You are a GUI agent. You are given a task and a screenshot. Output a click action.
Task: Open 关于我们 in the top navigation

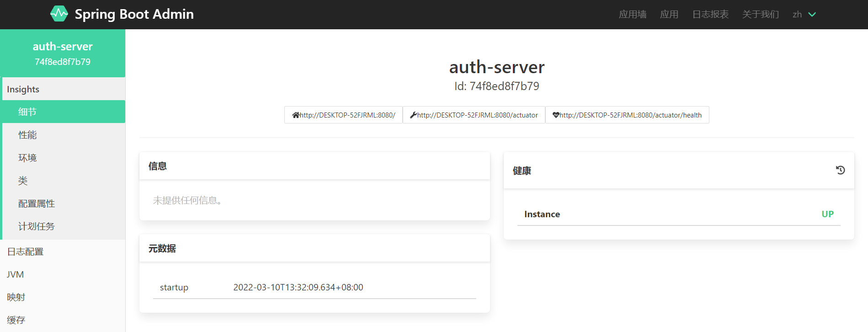[x=761, y=15]
